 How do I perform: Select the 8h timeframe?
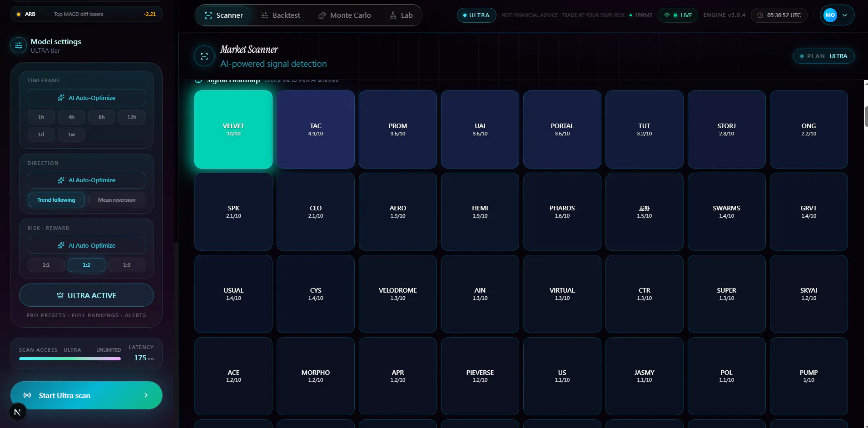pos(102,117)
